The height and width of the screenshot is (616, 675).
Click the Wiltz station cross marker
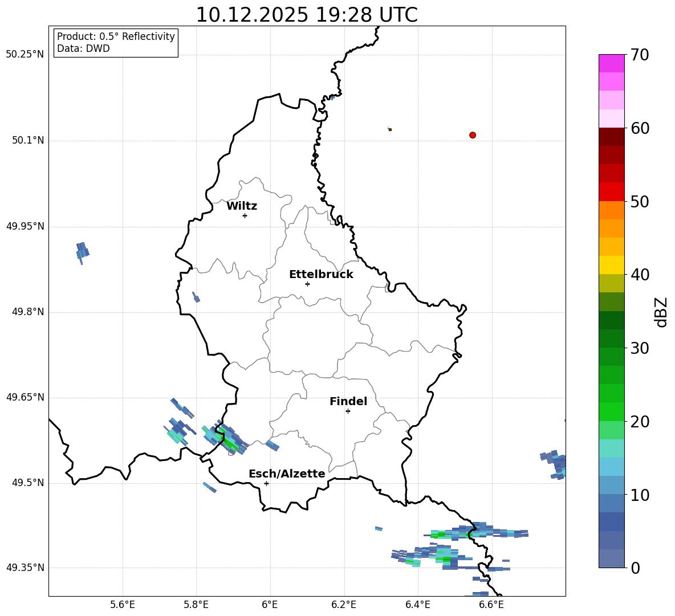point(245,215)
